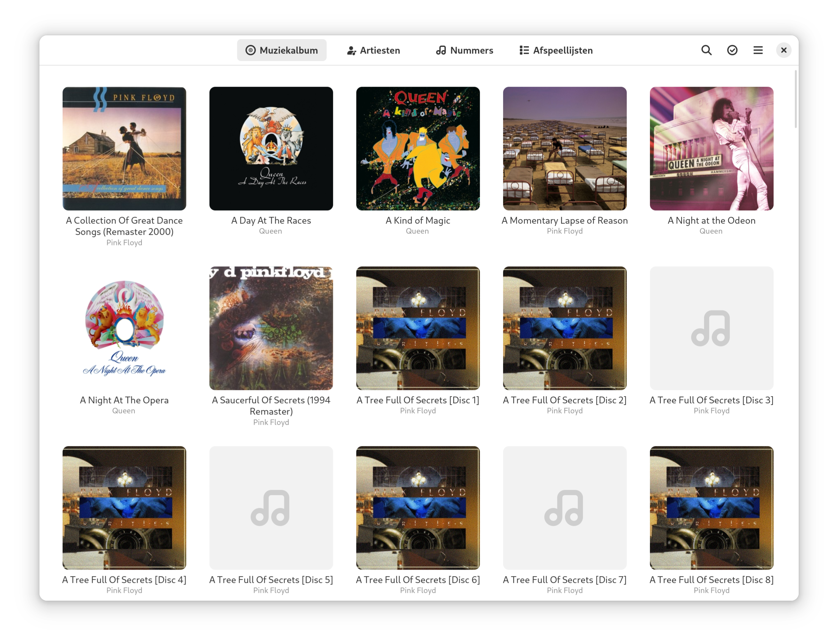Click the vertical scrollbar on right edge

[795, 99]
